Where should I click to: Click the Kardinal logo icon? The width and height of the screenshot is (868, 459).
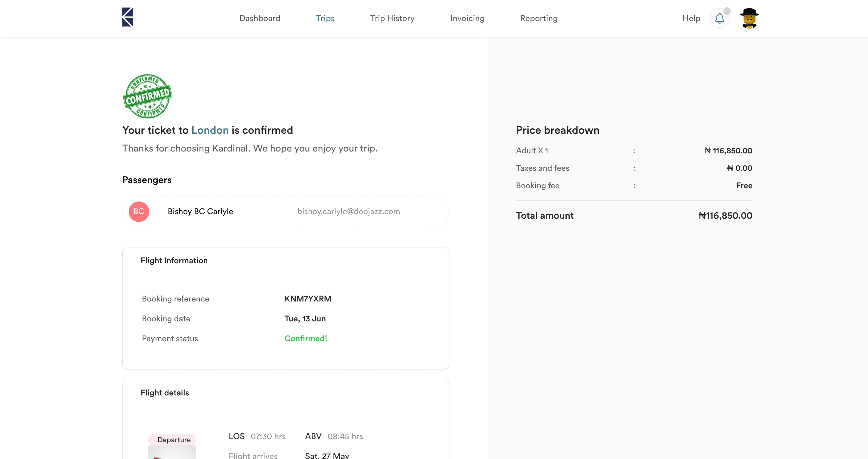[x=128, y=17]
